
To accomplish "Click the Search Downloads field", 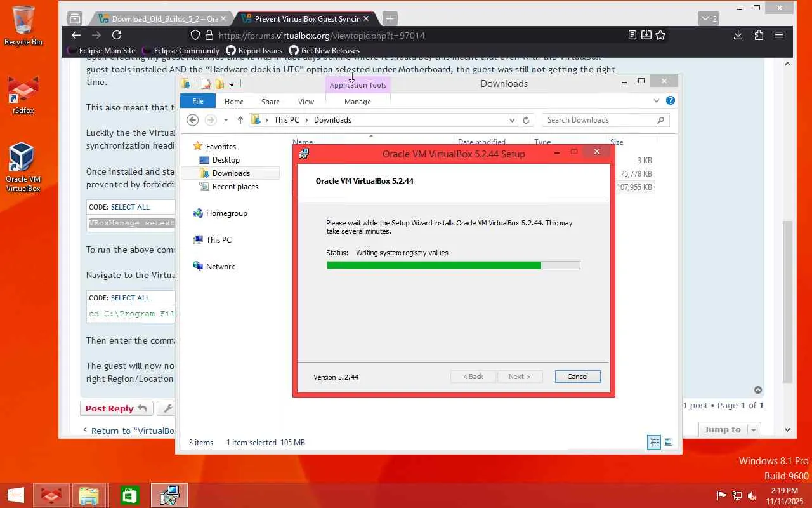I will (x=605, y=120).
